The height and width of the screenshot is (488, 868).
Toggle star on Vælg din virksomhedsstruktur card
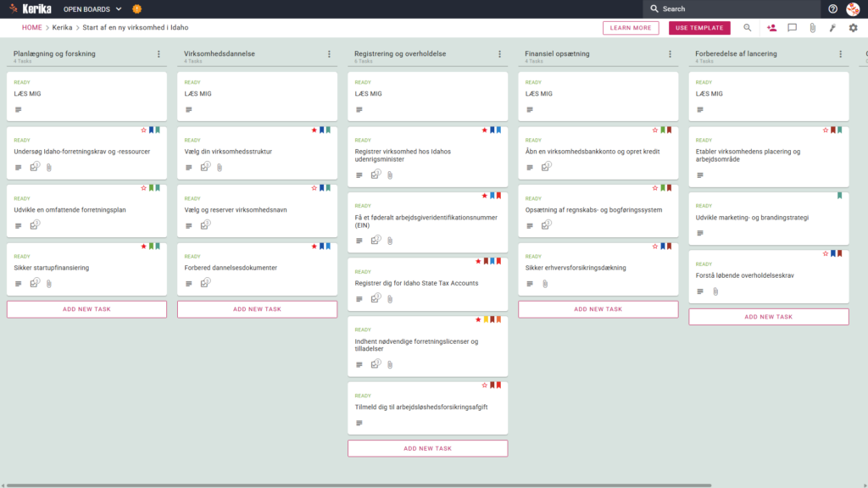coord(314,130)
